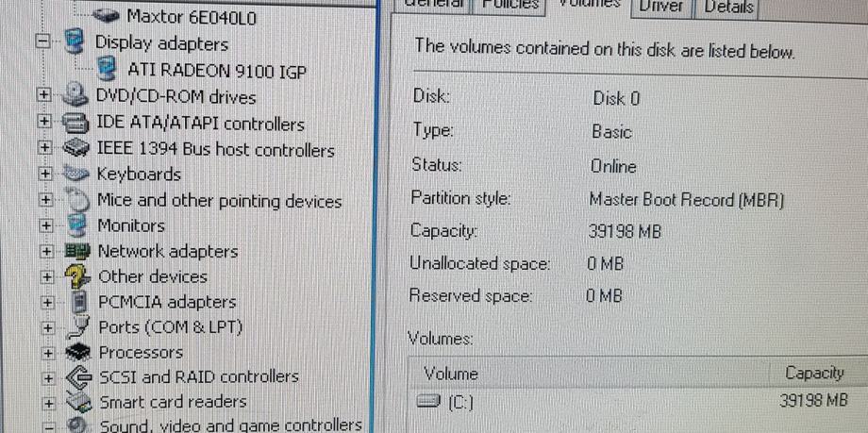Select the Processors chip icon
This screenshot has height=433, width=868.
78,352
